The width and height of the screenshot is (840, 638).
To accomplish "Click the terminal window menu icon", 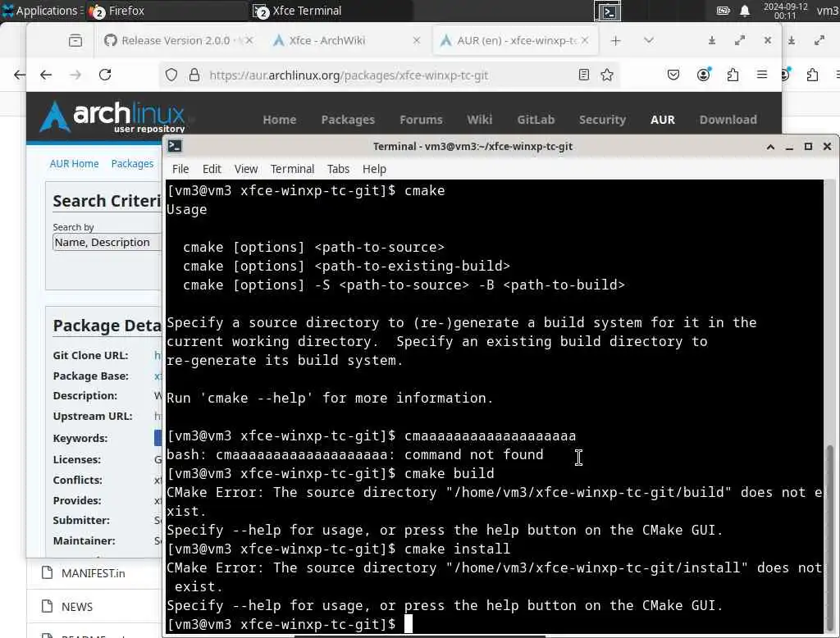I will [175, 146].
